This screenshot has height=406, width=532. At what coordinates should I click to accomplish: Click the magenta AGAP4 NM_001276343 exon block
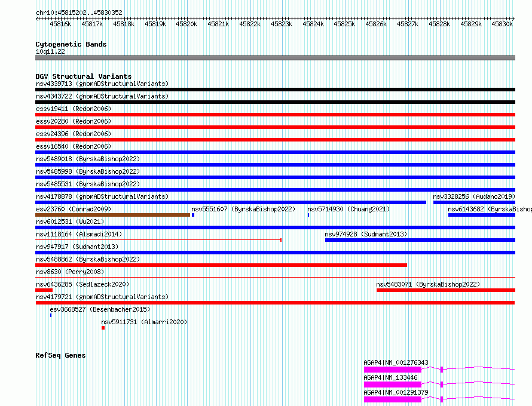[x=393, y=370]
